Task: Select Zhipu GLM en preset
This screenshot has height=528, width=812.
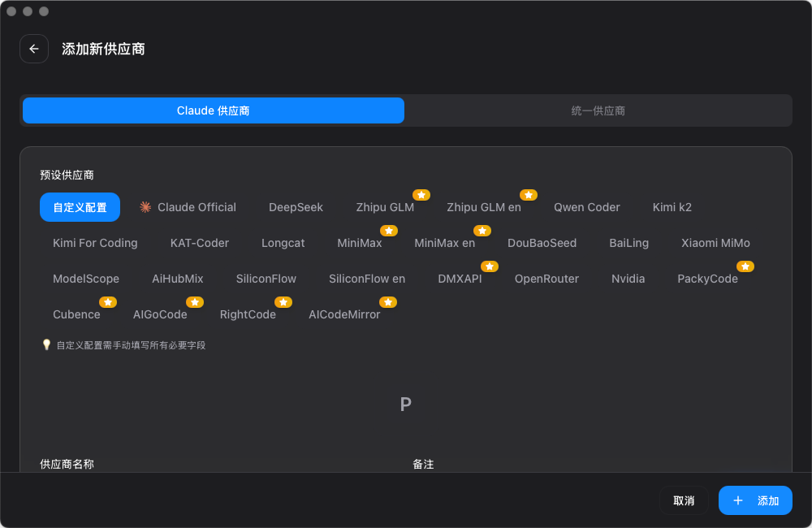Action: [x=484, y=207]
